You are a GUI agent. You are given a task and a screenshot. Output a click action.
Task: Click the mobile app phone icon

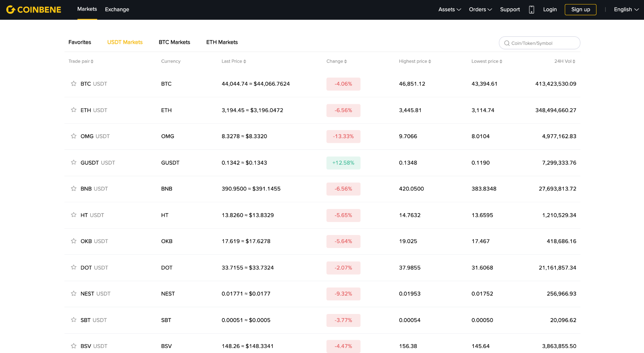coord(531,10)
